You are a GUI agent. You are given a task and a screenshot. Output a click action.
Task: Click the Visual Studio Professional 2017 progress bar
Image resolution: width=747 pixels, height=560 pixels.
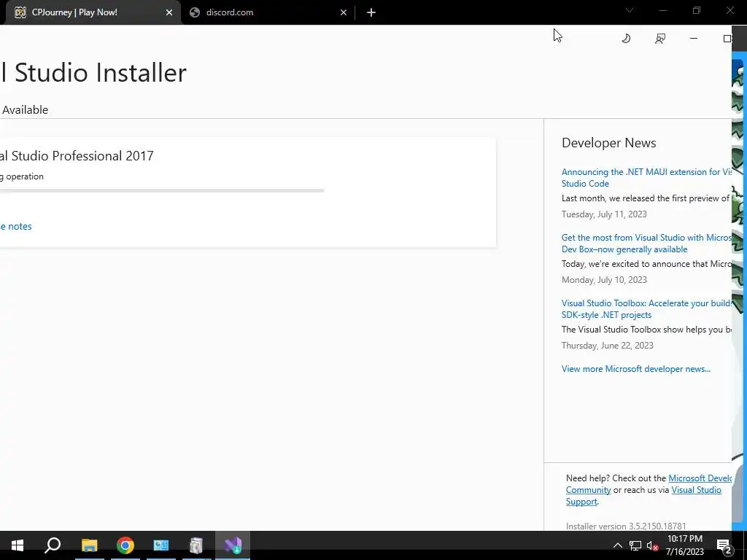coord(162,190)
